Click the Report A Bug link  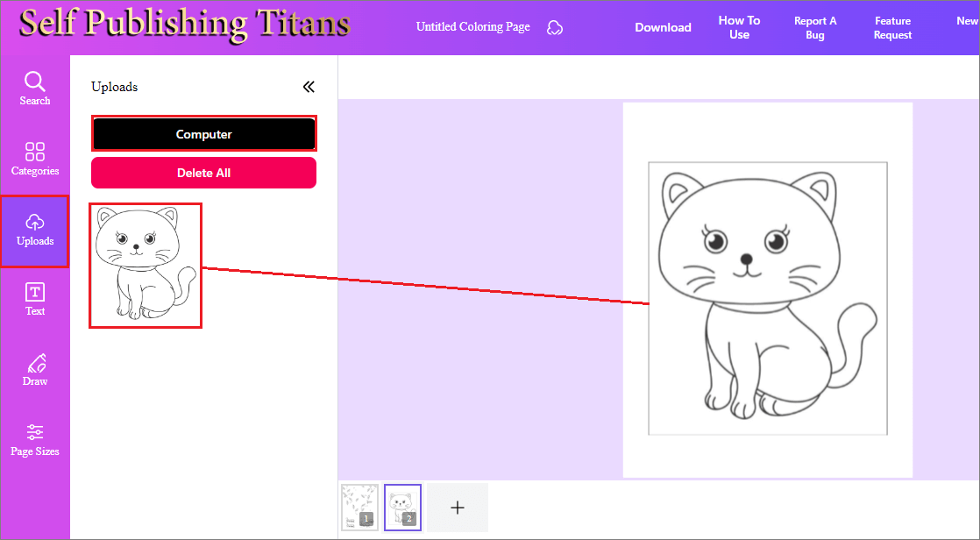pos(814,27)
